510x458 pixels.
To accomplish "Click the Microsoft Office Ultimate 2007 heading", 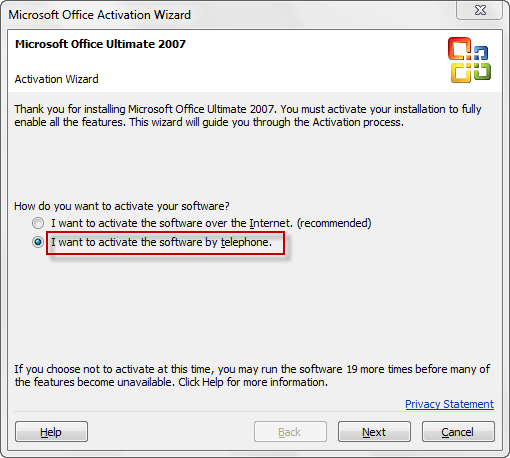I will pos(100,44).
